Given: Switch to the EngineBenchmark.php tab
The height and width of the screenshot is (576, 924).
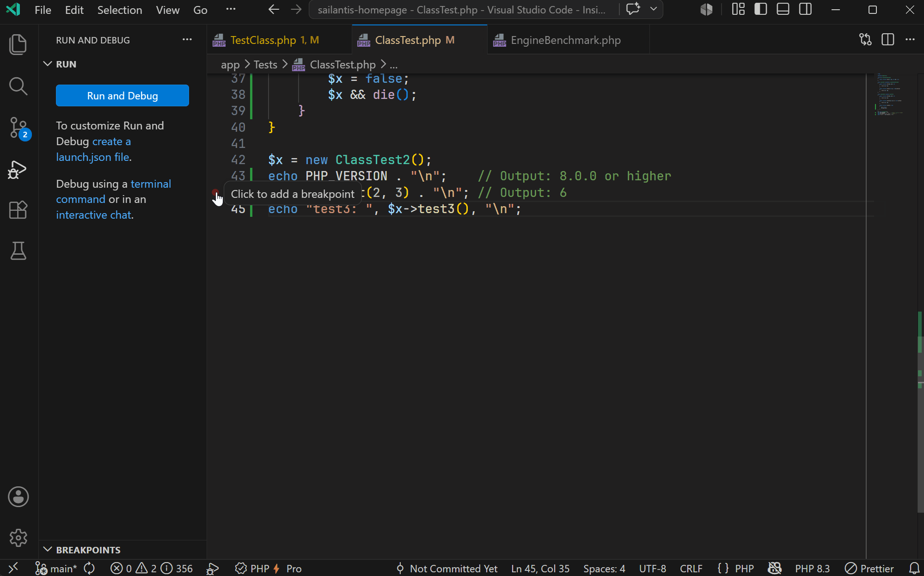Looking at the screenshot, I should pos(568,40).
